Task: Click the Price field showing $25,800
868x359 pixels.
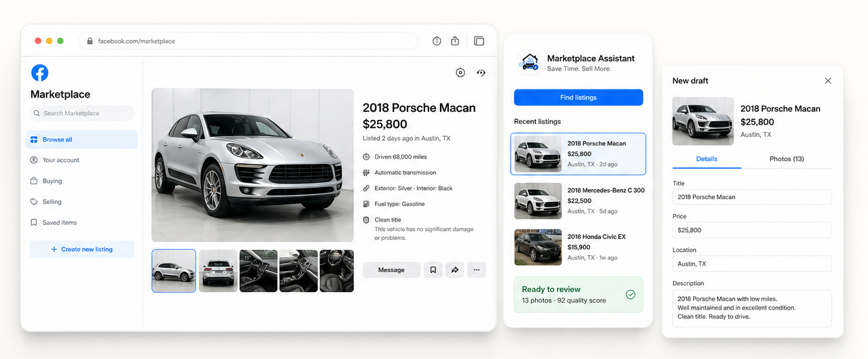Action: pos(752,230)
